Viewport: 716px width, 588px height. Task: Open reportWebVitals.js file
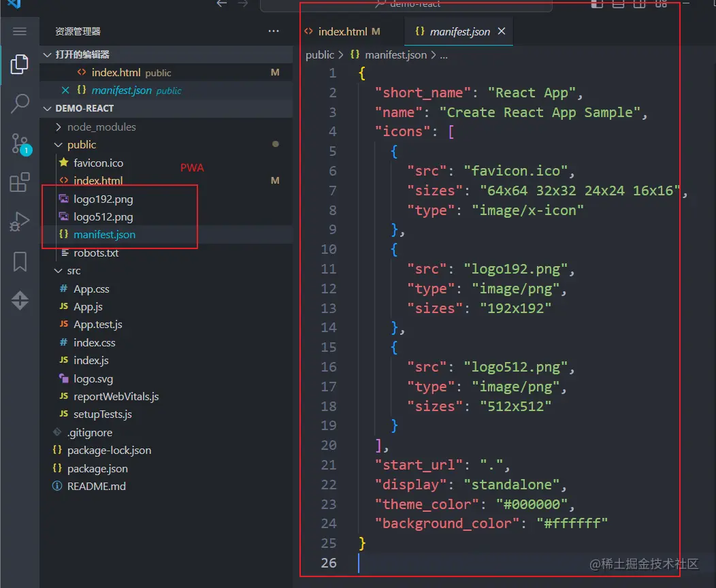[166, 397]
